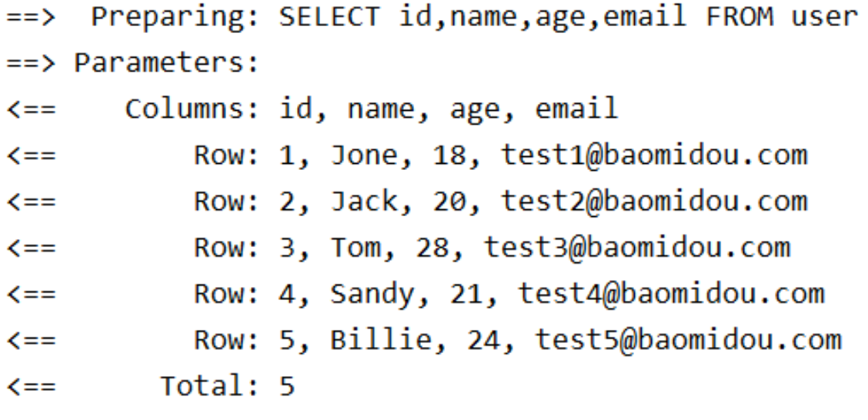
Task: Click email test2@baomidou.com
Action: point(654,202)
